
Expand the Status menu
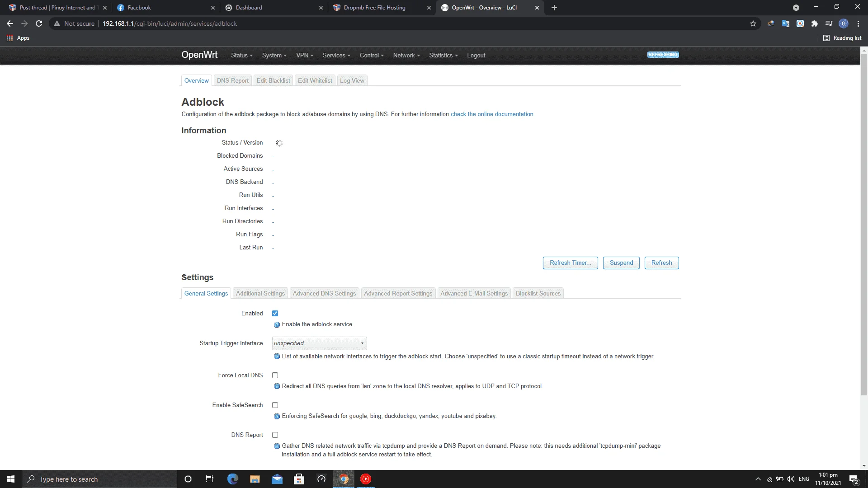(242, 55)
